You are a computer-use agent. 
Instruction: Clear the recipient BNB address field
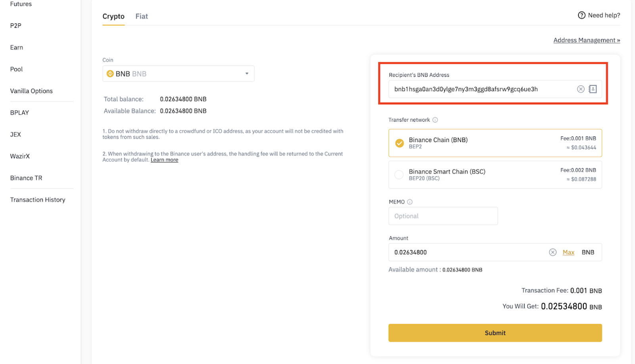click(581, 89)
